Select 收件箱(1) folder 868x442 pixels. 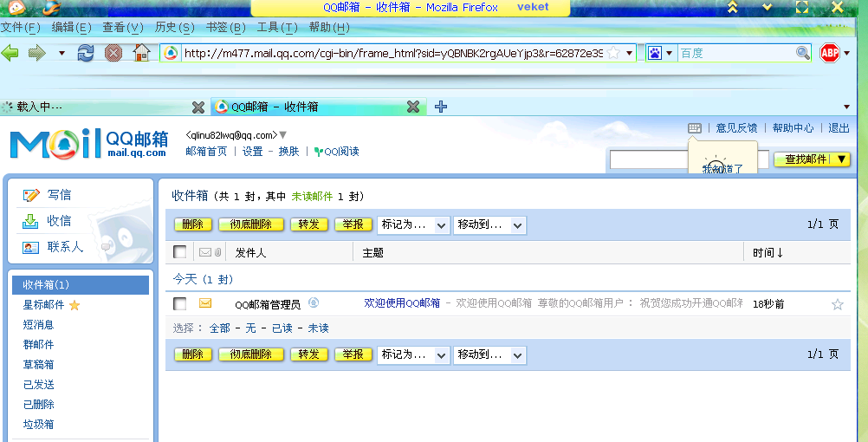tap(81, 284)
